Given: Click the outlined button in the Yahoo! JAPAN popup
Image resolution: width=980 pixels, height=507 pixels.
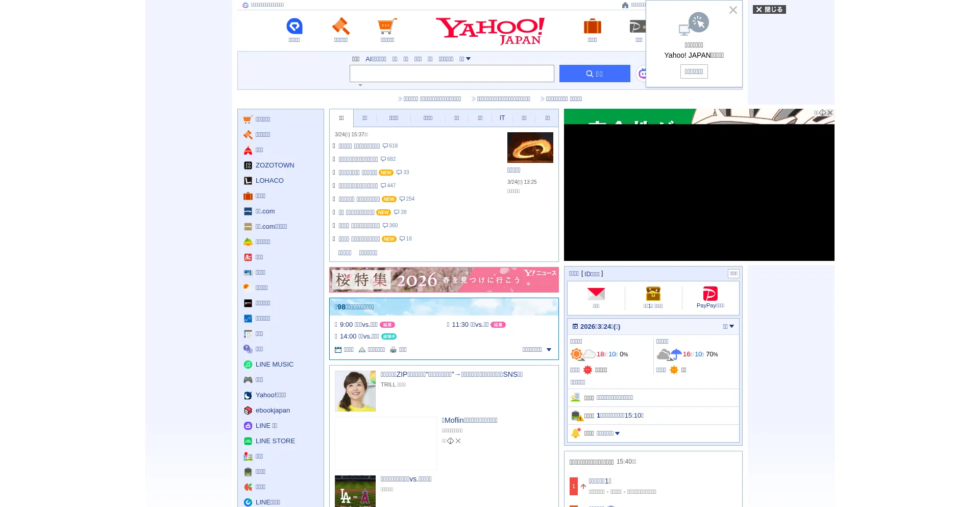Looking at the screenshot, I should 694,72.
